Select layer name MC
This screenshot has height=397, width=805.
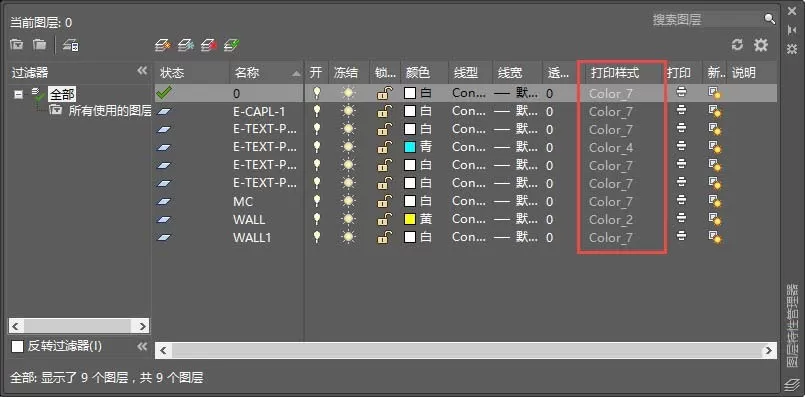point(243,201)
